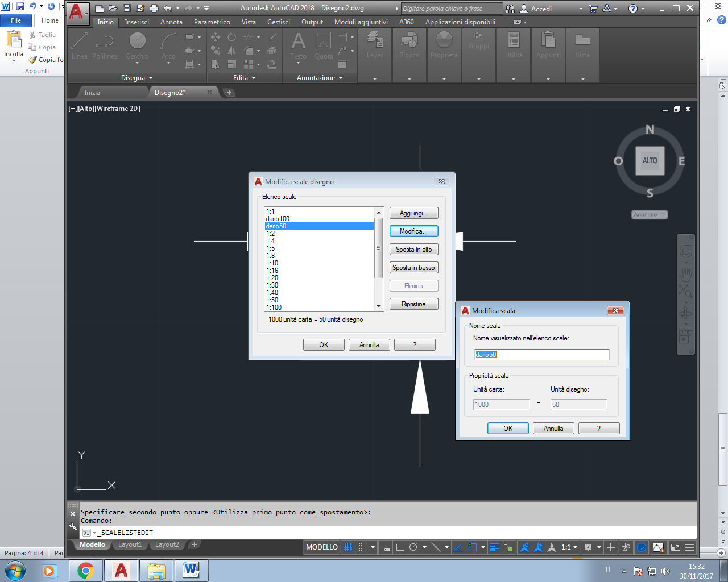Image resolution: width=728 pixels, height=582 pixels.
Task: Click Annulla in Modifica scale disegno dialog
Action: [x=369, y=345]
